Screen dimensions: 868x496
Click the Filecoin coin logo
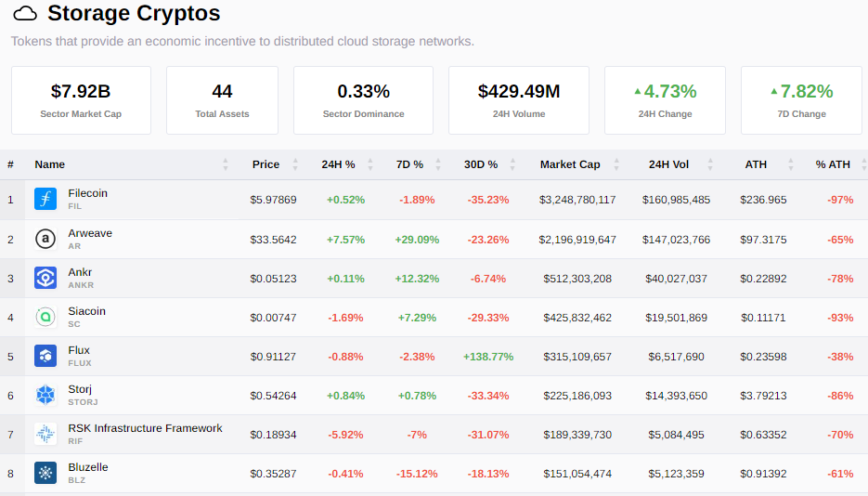45,199
